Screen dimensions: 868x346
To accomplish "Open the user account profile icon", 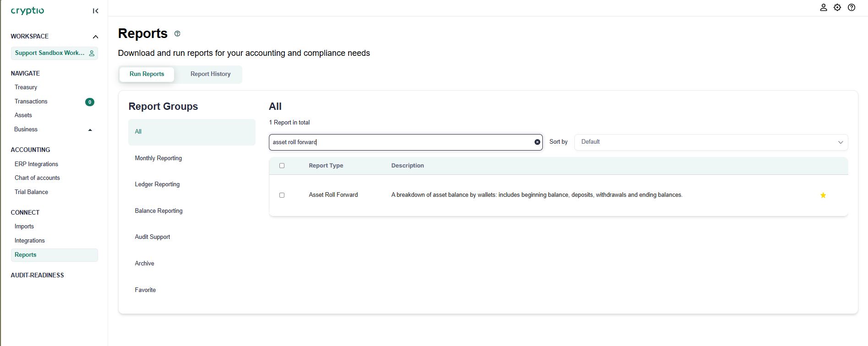I will click(823, 7).
